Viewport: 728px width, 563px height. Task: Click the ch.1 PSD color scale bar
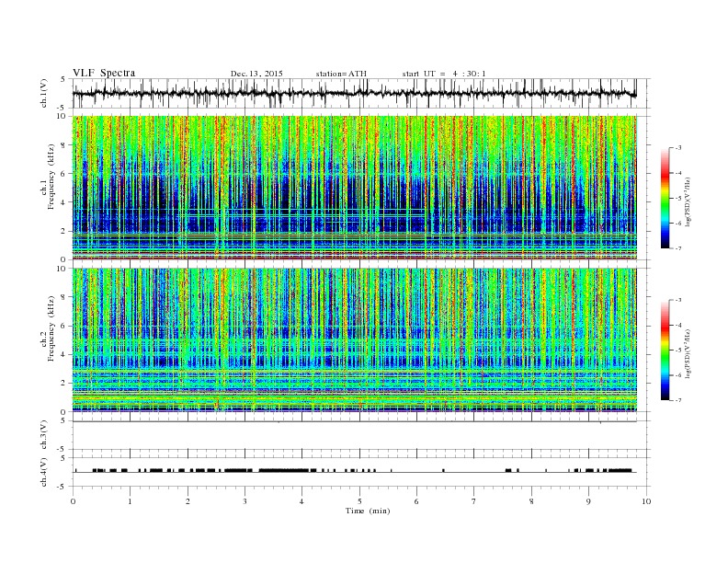point(665,198)
